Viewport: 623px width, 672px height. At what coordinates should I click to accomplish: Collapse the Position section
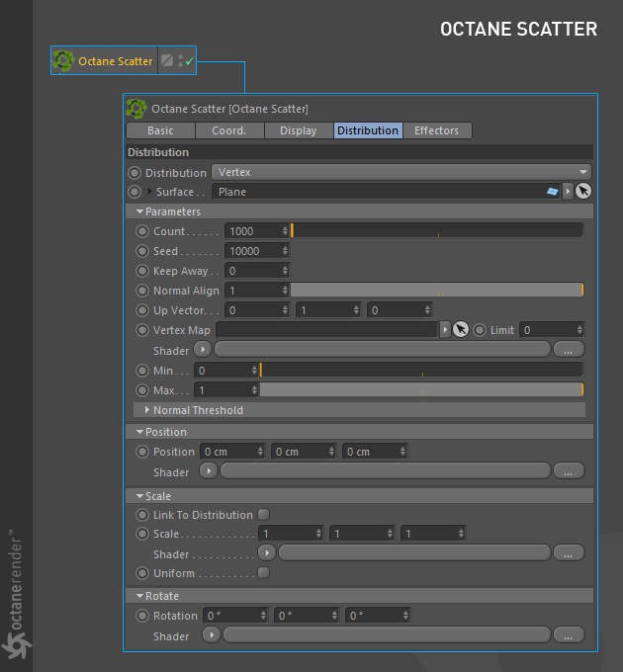pyautogui.click(x=139, y=432)
